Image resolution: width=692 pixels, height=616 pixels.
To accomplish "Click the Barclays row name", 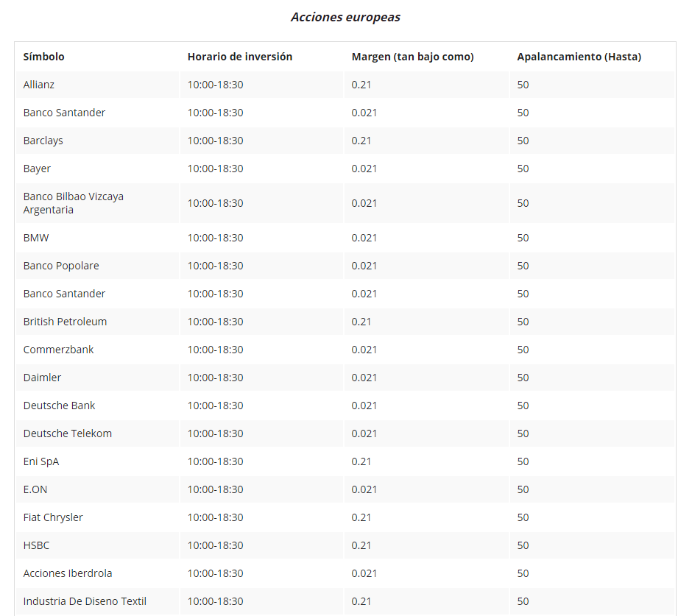I will [x=43, y=141].
